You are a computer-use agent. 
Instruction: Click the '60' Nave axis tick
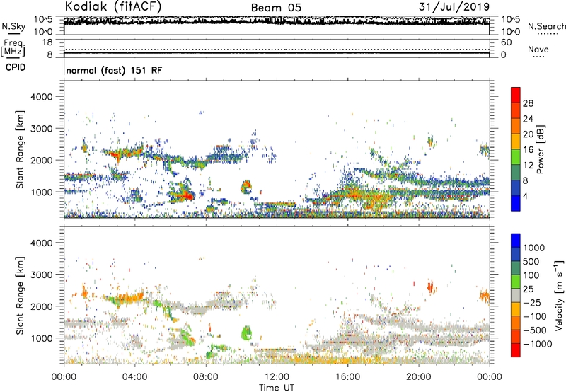point(507,42)
